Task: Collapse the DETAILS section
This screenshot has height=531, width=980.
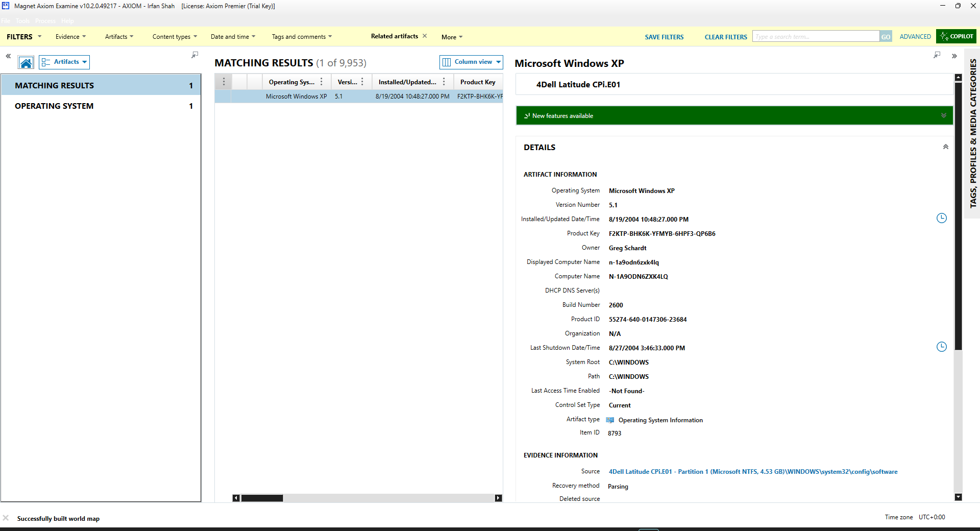Action: coord(945,147)
